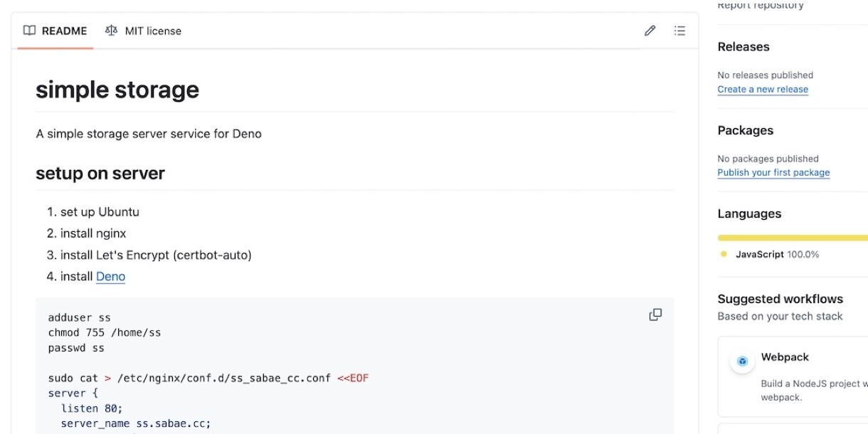Click the JavaScript 100.0% language link
This screenshot has width=868, height=434.
click(776, 255)
